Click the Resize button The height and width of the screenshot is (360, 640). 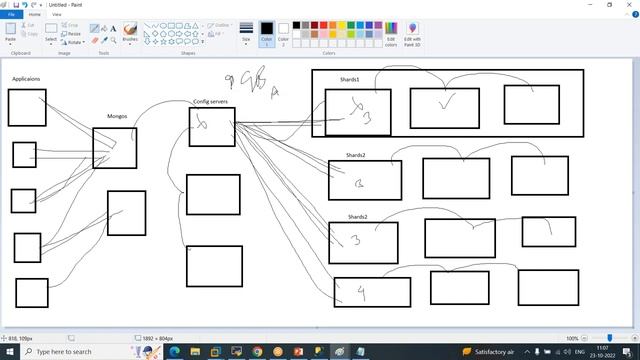71,34
